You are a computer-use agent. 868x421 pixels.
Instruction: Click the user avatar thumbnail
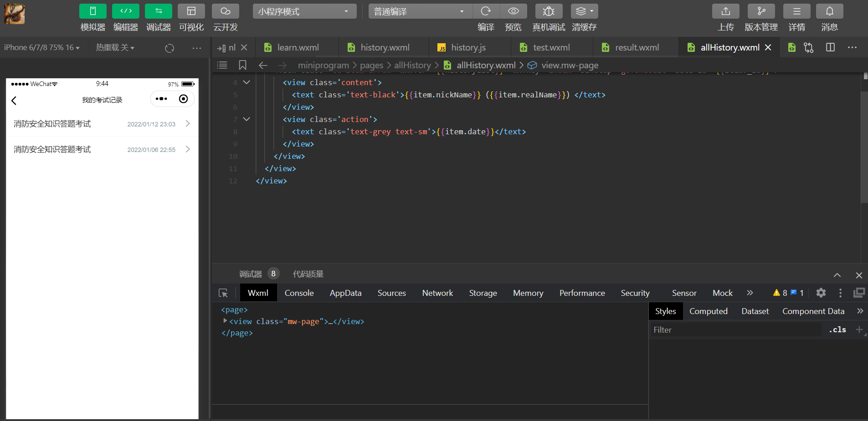15,14
